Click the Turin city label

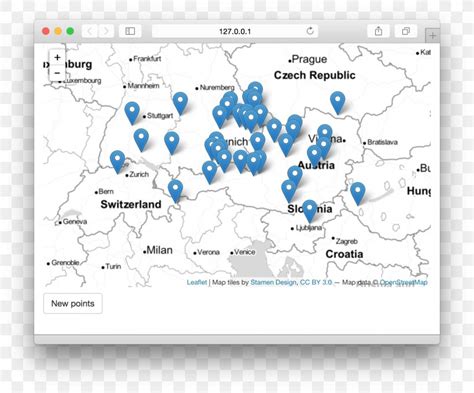coord(112,266)
